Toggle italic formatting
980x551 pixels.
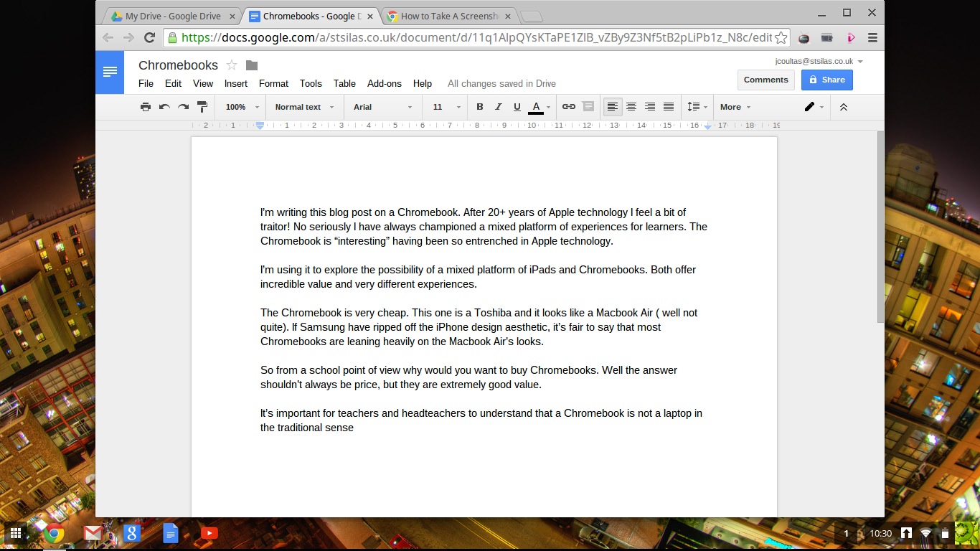pyautogui.click(x=499, y=107)
